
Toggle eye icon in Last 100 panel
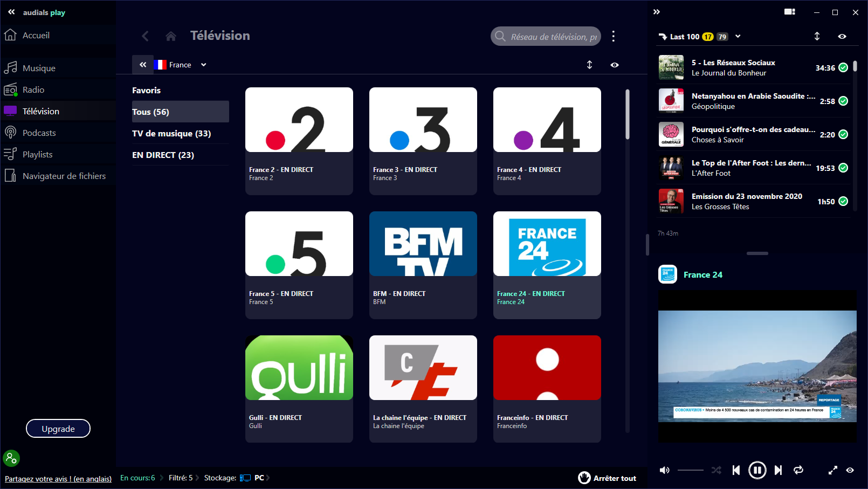pyautogui.click(x=842, y=37)
